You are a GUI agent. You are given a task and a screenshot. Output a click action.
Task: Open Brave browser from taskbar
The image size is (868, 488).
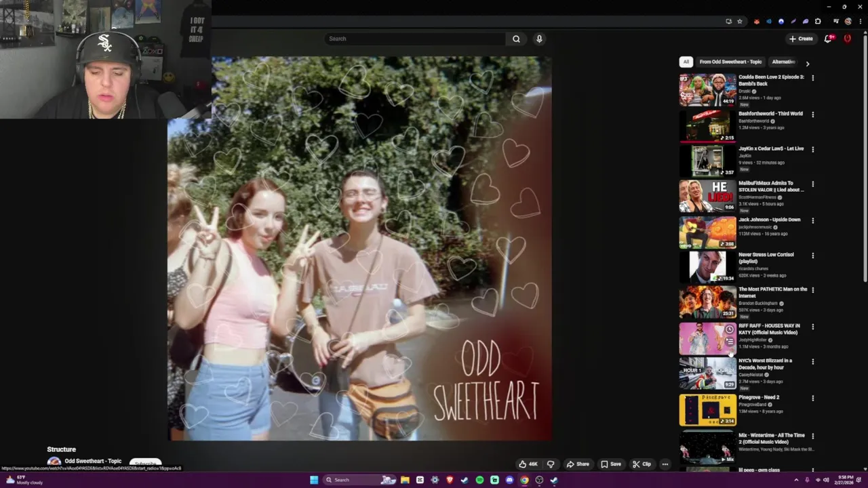click(450, 480)
